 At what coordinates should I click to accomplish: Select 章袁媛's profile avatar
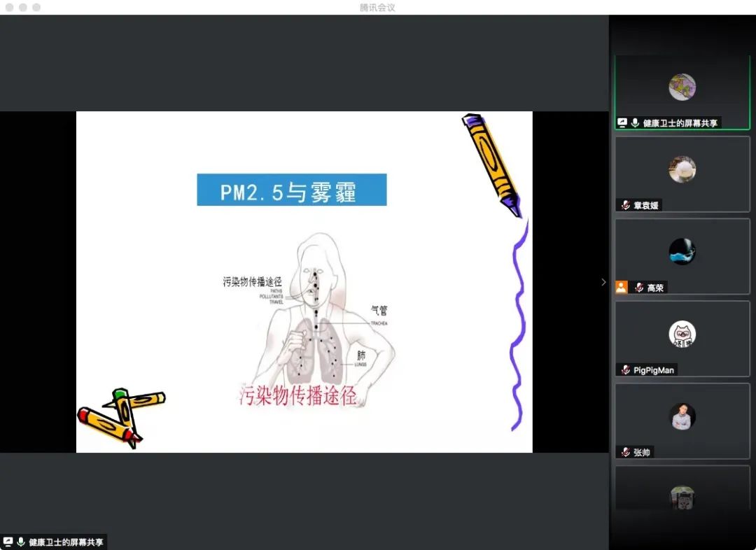click(682, 169)
